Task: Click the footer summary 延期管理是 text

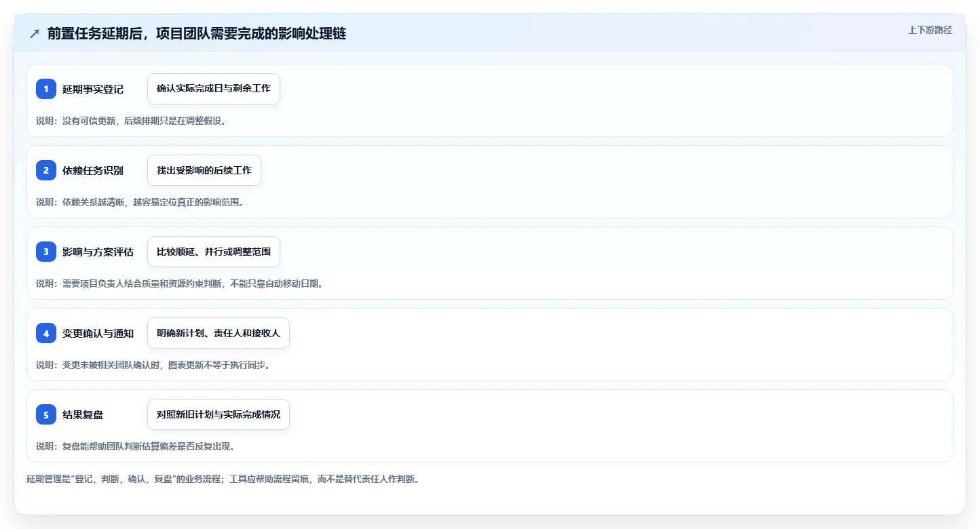Action: coord(223,479)
